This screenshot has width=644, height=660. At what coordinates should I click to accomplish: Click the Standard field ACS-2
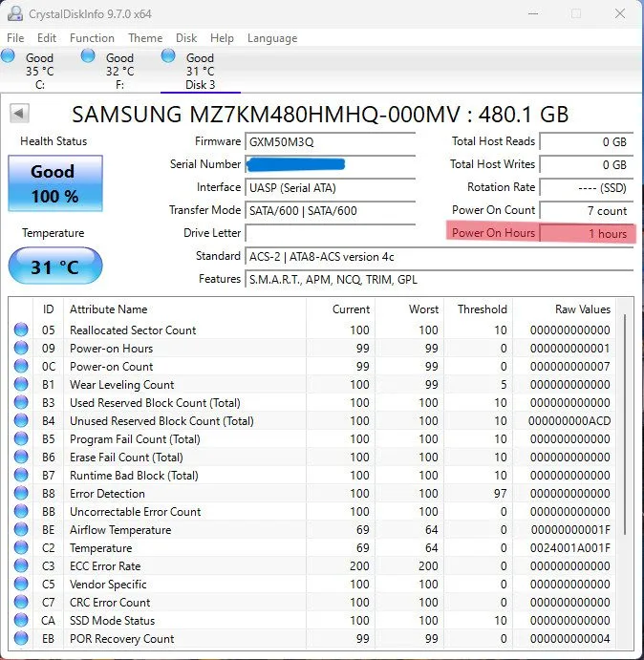439,256
